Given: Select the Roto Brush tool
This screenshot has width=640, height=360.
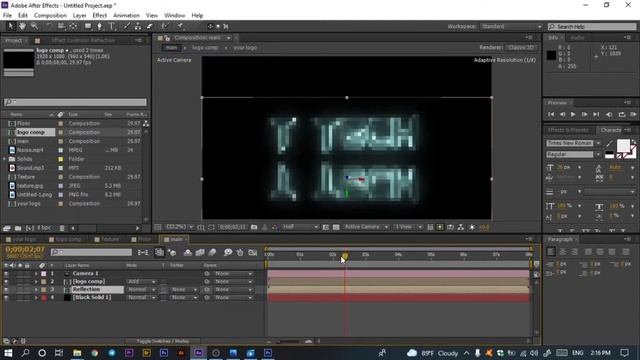Looking at the screenshot, I should [165, 26].
